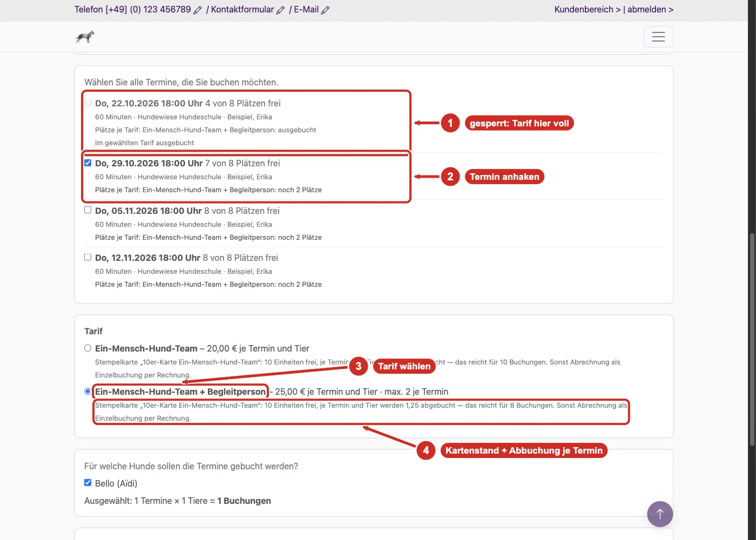Click the pencil icon next to E-Mail
756x540 pixels.
(x=325, y=10)
